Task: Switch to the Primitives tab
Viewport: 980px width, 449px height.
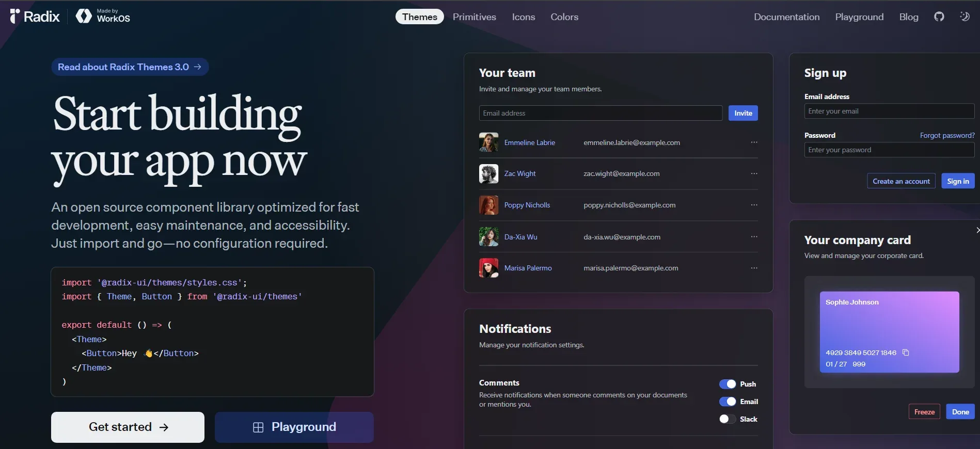Action: click(475, 17)
